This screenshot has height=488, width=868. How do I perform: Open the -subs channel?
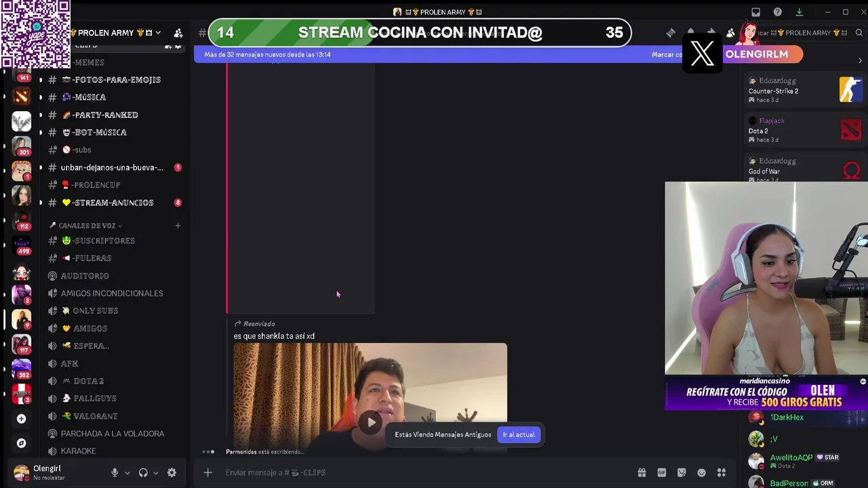tap(111, 150)
